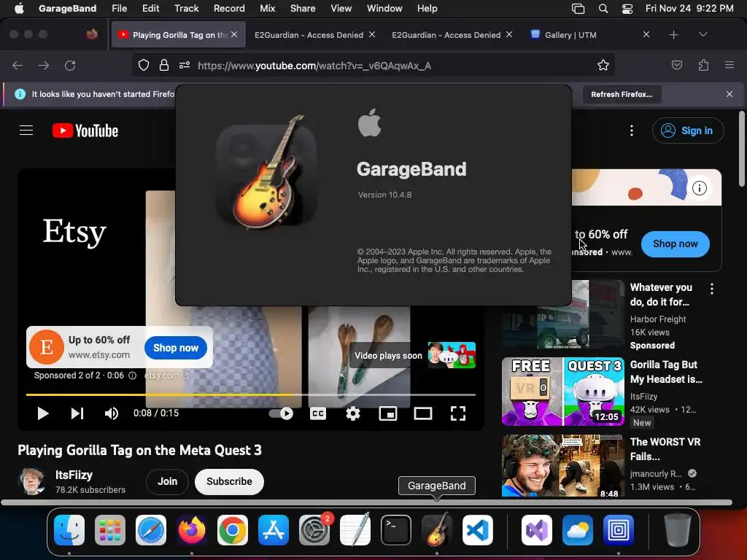Mute the video volume
The height and width of the screenshot is (560, 747).
[x=112, y=413]
